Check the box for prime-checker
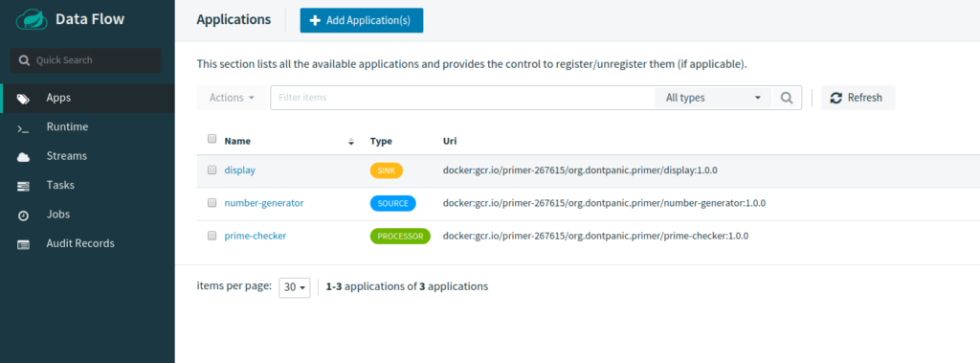Screen dimensions: 980x363 pyautogui.click(x=212, y=236)
